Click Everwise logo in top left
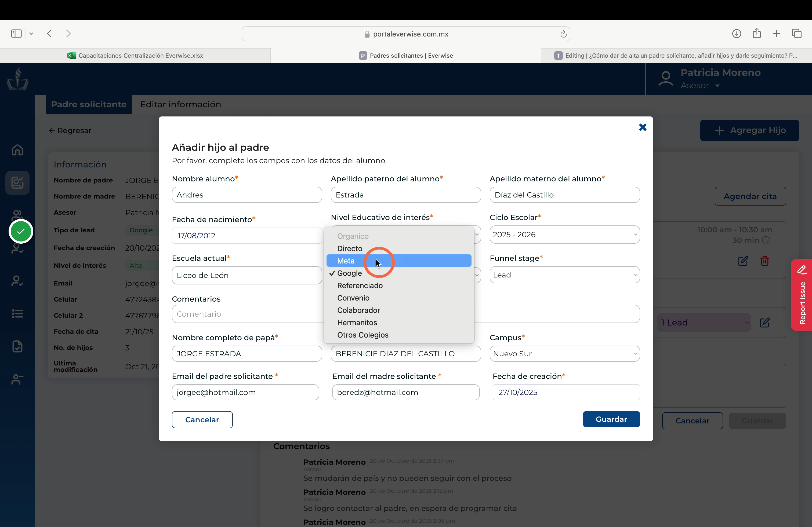This screenshot has height=527, width=812. click(x=18, y=79)
